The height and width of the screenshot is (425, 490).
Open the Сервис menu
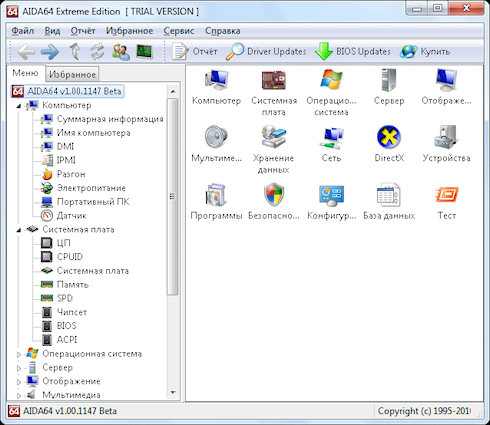[179, 31]
